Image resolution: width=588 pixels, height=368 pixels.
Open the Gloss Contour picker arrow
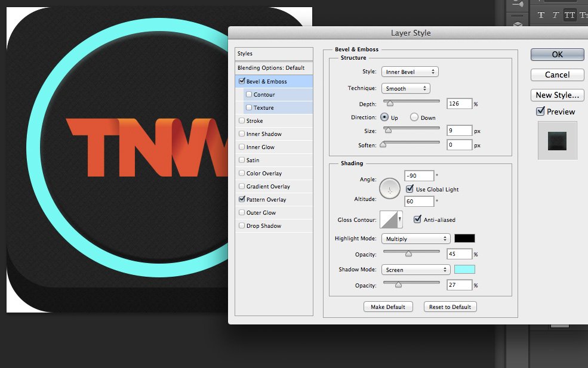click(400, 219)
